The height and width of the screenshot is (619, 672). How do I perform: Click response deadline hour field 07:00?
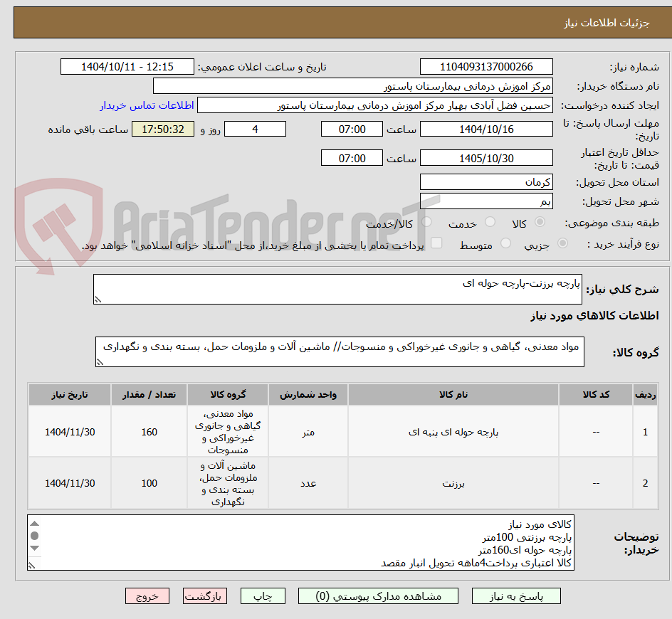[352, 129]
